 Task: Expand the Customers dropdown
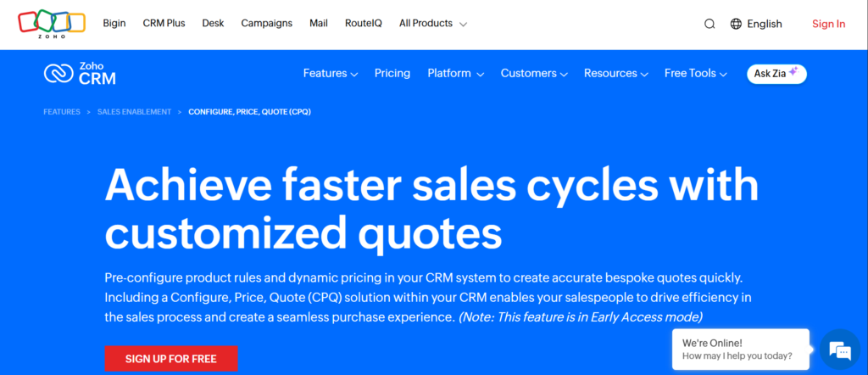534,74
